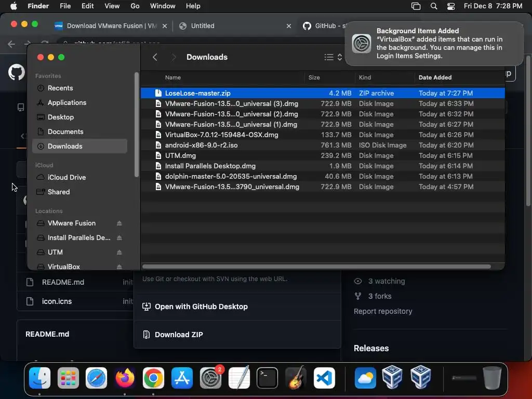Screen dimensions: 532x399
Task: Open the Edit menu
Action: coord(87,6)
